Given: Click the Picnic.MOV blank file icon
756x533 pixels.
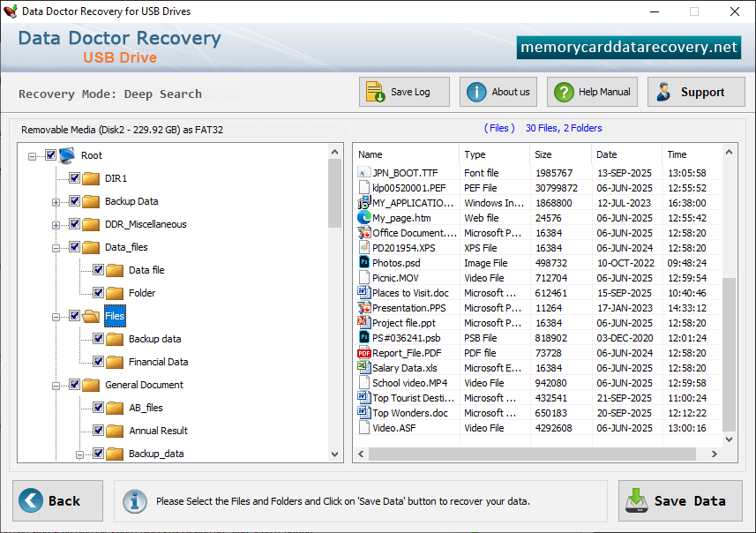Looking at the screenshot, I should (363, 277).
